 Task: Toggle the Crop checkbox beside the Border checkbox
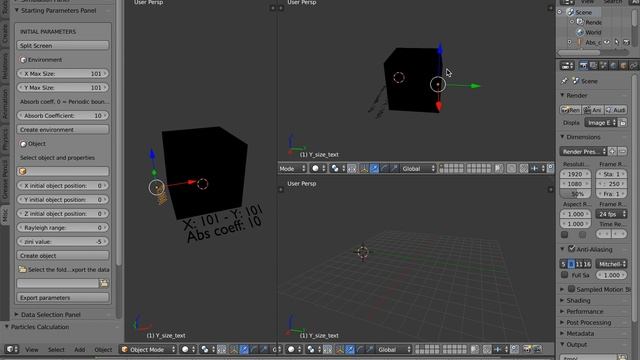(x=582, y=234)
